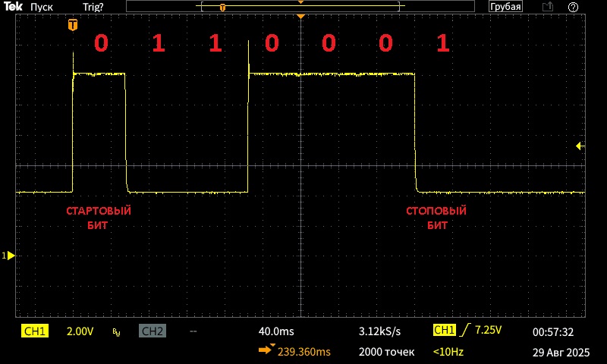Click the grayed-out save/export icon
Viewport: 607px width, 364px height.
pyautogui.click(x=547, y=7)
